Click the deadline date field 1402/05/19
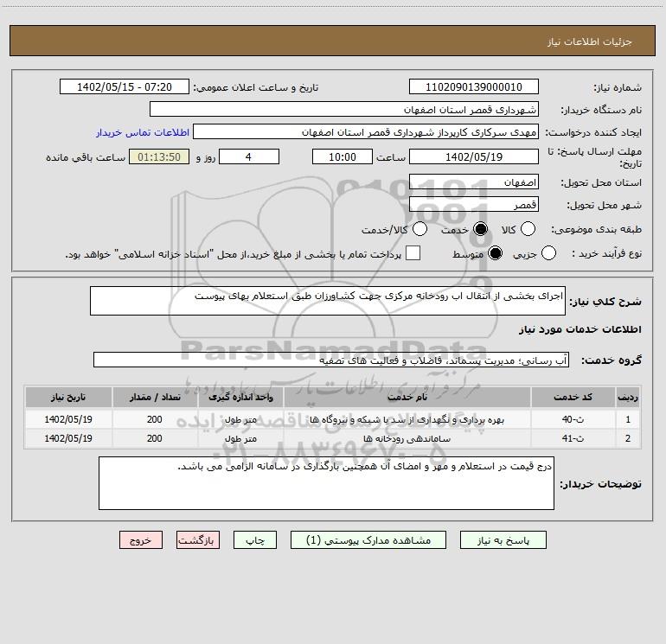This screenshot has height=644, width=666. (474, 156)
